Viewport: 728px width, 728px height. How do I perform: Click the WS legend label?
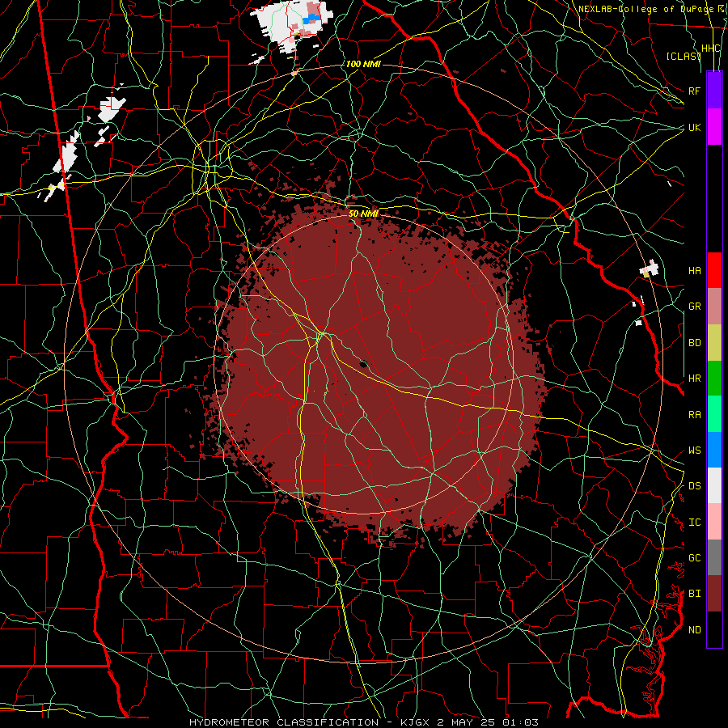(x=695, y=451)
